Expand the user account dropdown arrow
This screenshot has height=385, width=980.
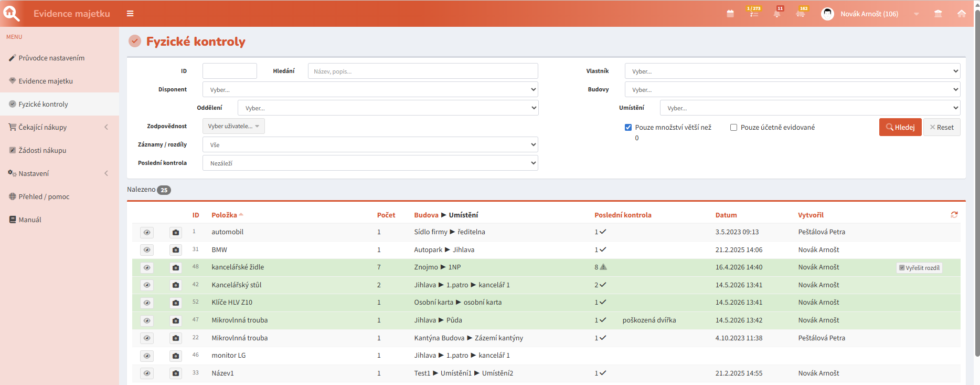click(x=917, y=14)
